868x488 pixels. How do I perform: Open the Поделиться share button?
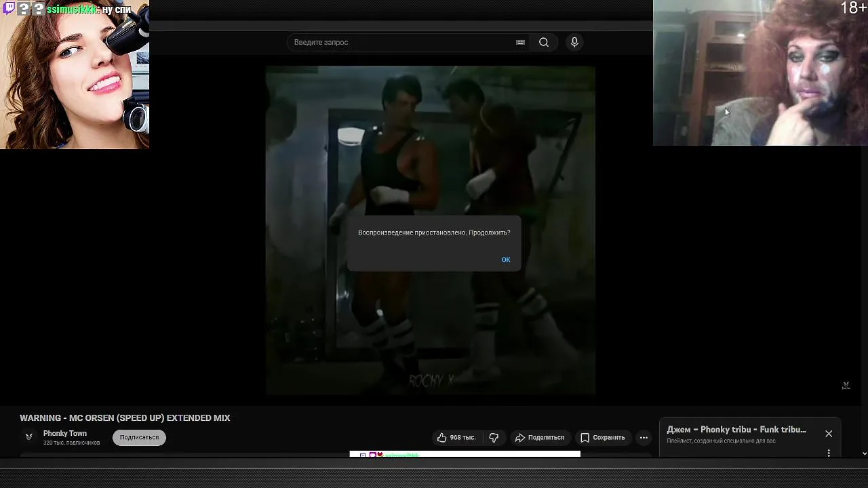[540, 438]
